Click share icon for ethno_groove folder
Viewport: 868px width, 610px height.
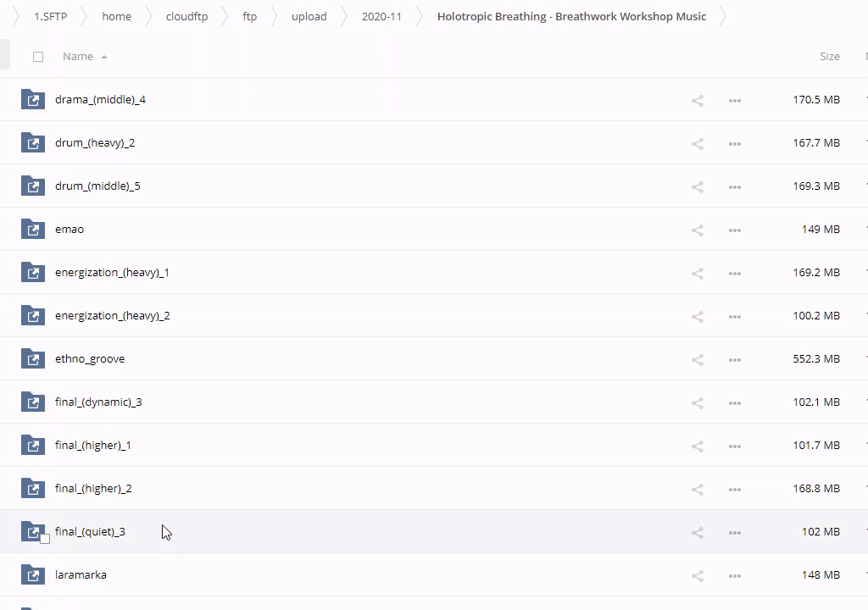(697, 359)
